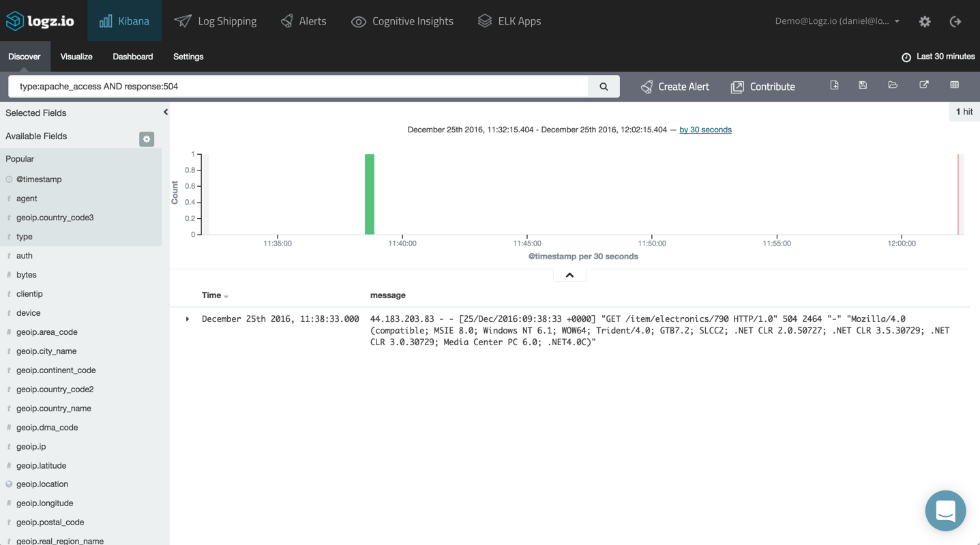
Task: Open the settings gear in top bar
Action: point(925,21)
